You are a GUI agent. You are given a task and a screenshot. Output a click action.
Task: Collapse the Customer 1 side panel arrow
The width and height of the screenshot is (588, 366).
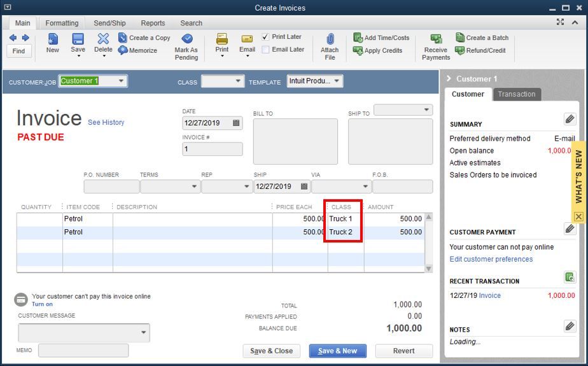pyautogui.click(x=449, y=78)
